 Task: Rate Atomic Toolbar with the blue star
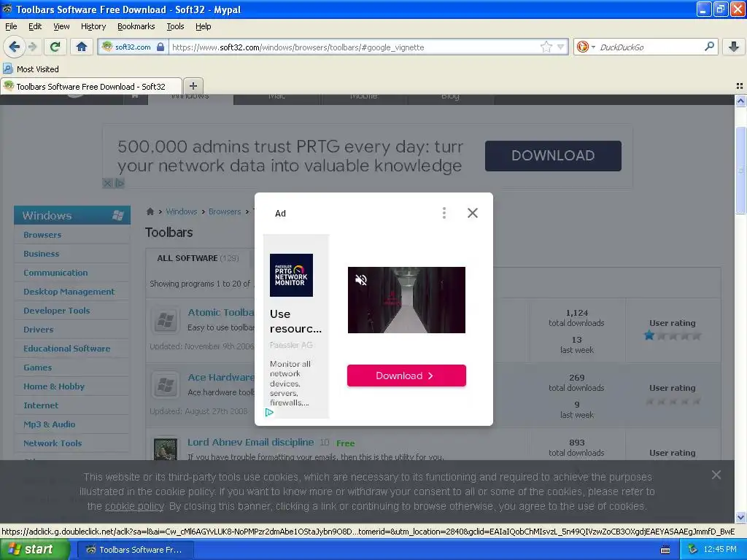[649, 335]
